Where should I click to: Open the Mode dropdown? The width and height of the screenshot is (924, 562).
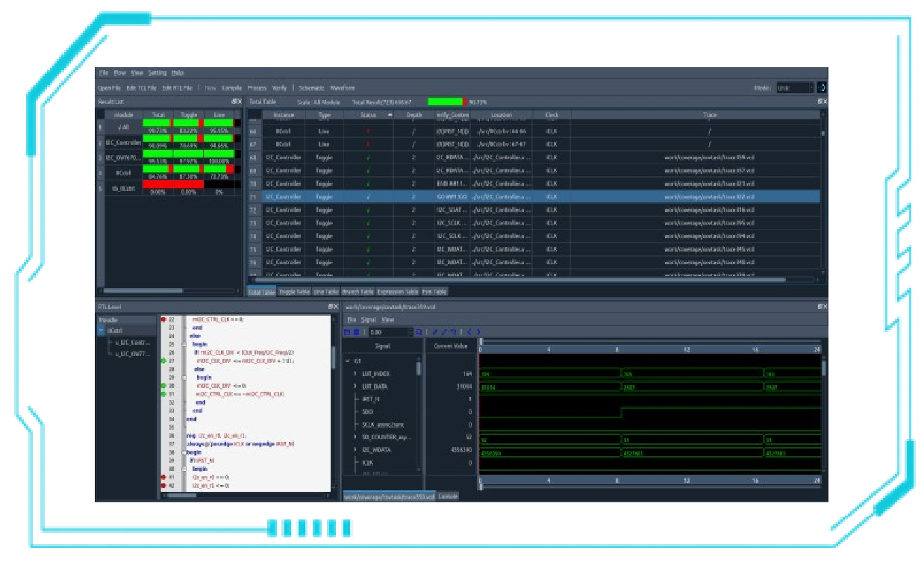point(795,88)
